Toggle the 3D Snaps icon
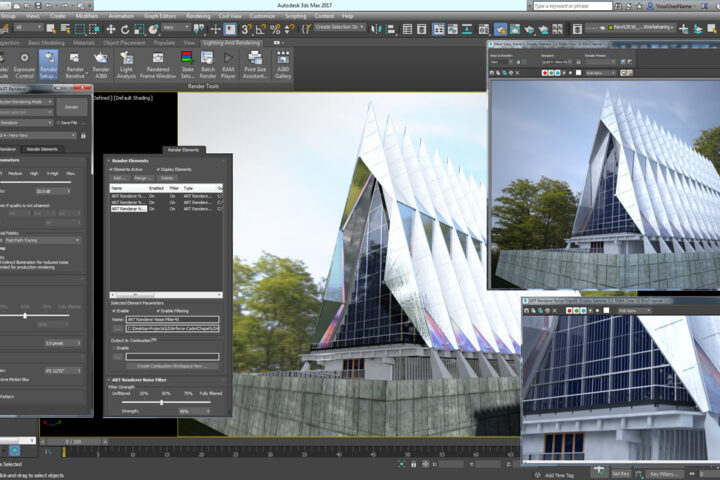Viewport: 720px width, 480px height. click(x=246, y=29)
